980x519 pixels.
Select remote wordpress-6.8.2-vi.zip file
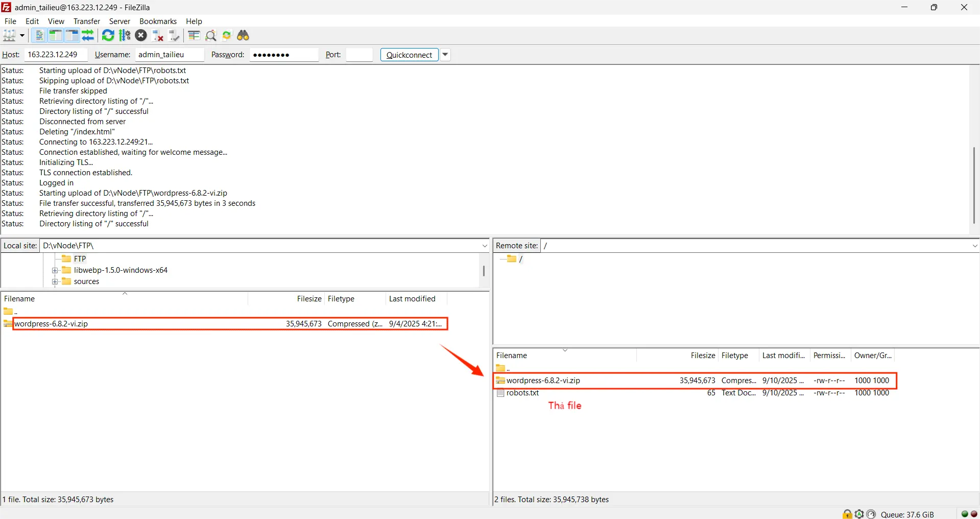pyautogui.click(x=695, y=381)
